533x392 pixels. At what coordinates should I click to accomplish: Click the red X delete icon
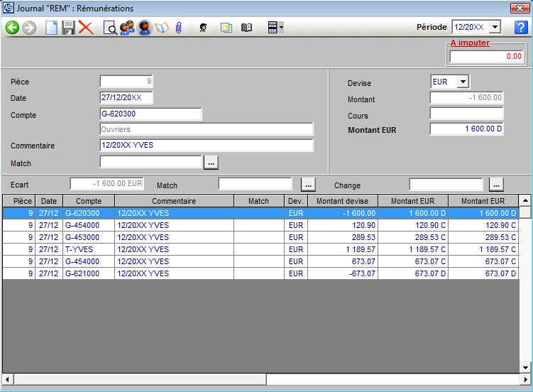tap(86, 28)
